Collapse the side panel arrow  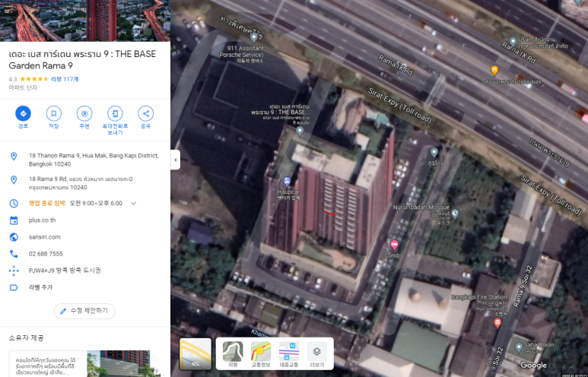pos(176,160)
